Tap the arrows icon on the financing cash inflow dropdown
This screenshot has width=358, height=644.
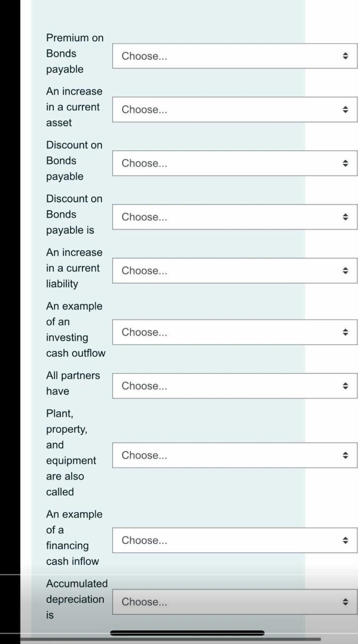(x=345, y=540)
